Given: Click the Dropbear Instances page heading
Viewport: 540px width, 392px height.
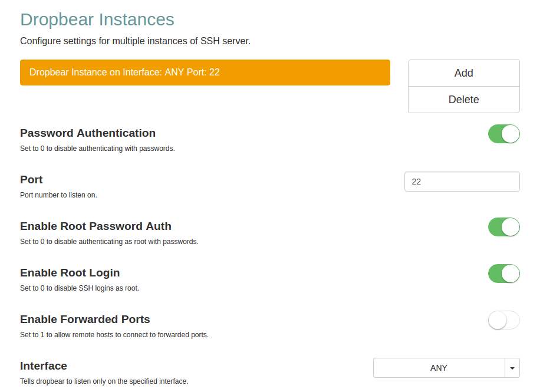Looking at the screenshot, I should pos(97,19).
